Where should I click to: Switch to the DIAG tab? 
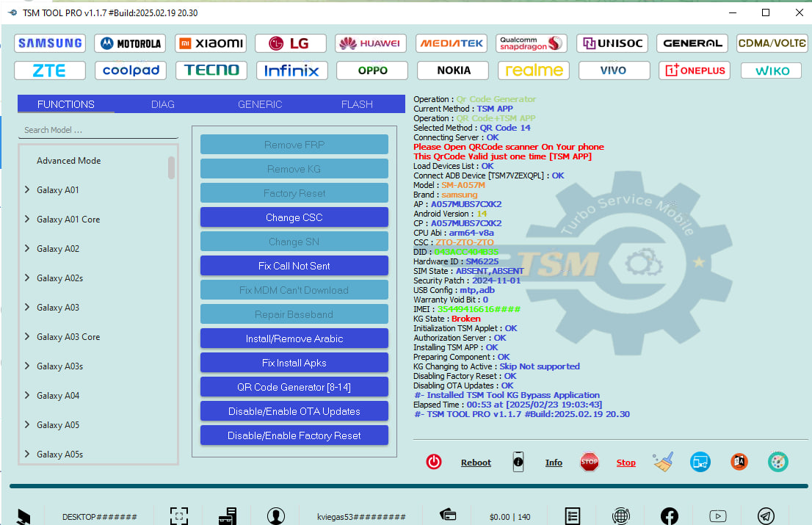tap(162, 104)
